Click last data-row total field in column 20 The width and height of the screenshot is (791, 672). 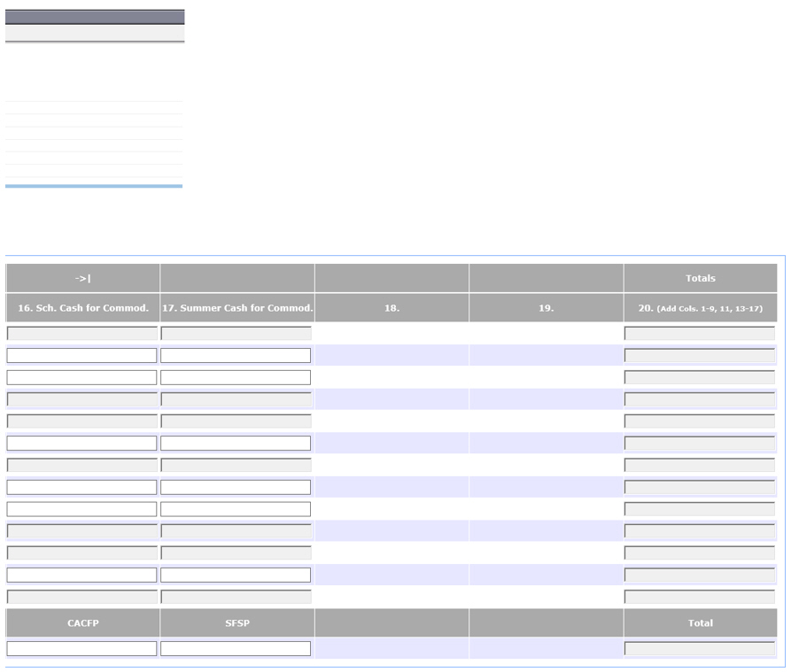coord(700,597)
